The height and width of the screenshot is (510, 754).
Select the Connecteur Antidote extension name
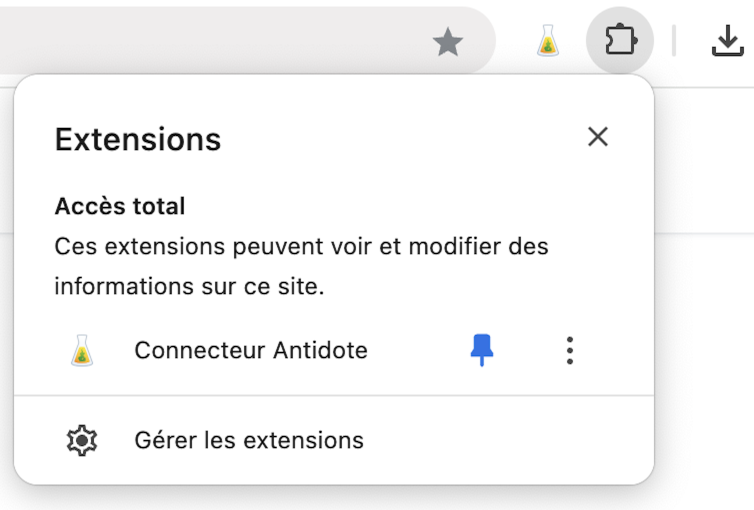coord(250,350)
